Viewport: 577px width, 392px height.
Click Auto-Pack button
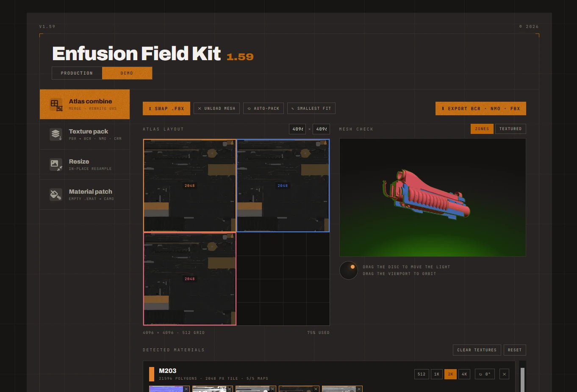coord(264,108)
